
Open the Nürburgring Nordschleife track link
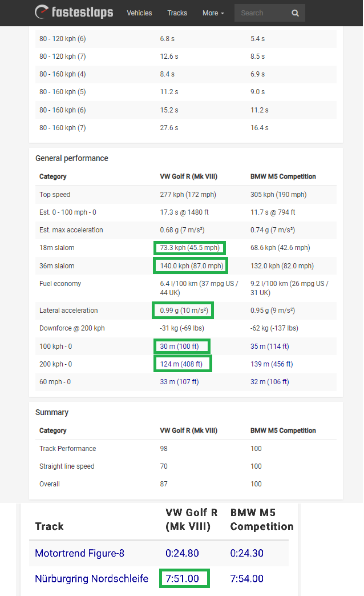(x=91, y=578)
